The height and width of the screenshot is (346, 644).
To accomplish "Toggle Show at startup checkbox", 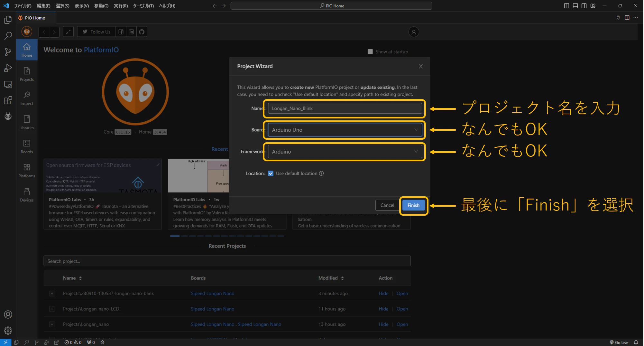I will [x=370, y=52].
